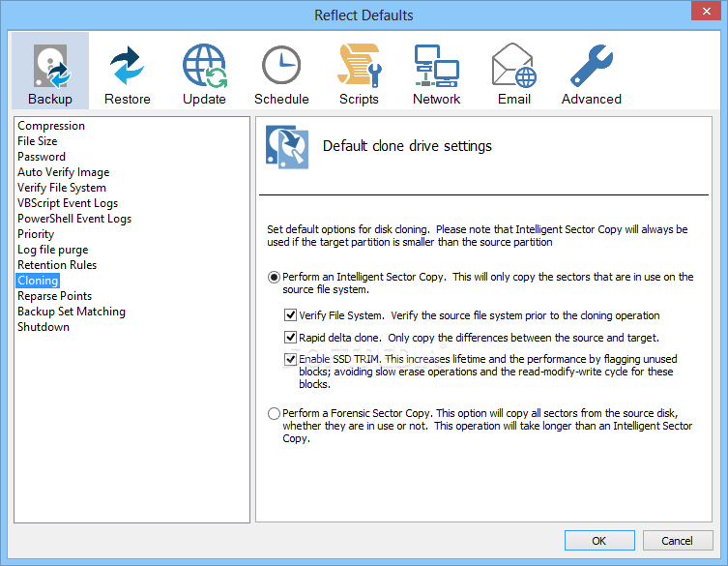Open the Backup settings category
The width and height of the screenshot is (728, 566).
[x=50, y=71]
